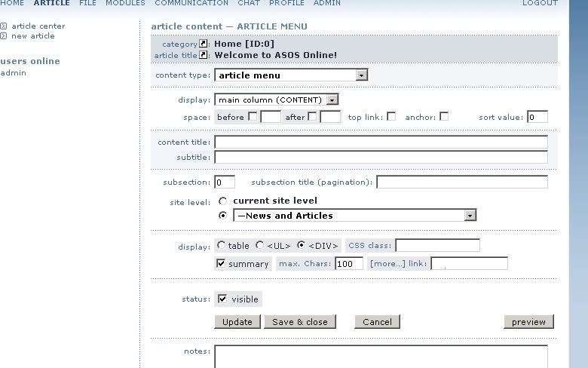The image size is (588, 368).
Task: Click the article title edit arrow icon
Action: [x=203, y=55]
